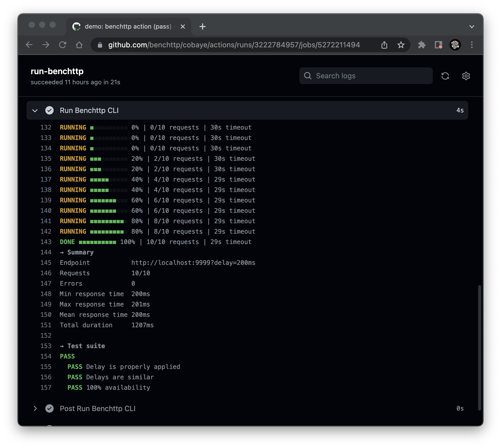Click the Search logs input field

[366, 76]
